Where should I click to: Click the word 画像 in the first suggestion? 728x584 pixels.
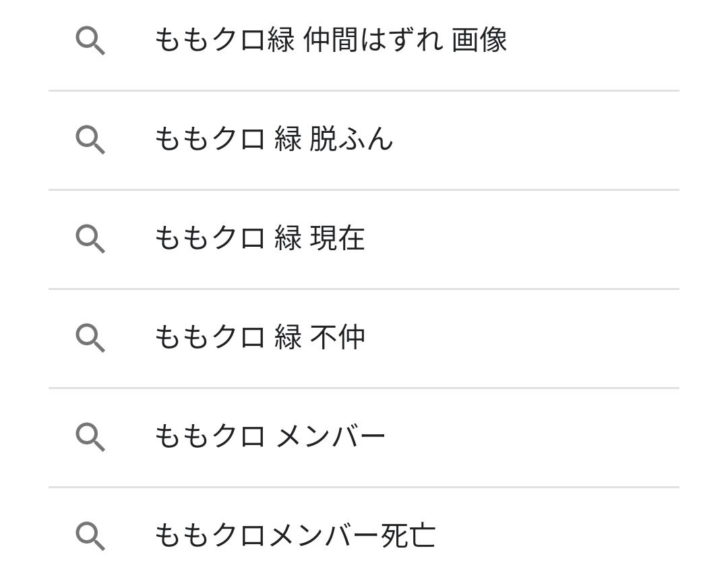tap(479, 40)
